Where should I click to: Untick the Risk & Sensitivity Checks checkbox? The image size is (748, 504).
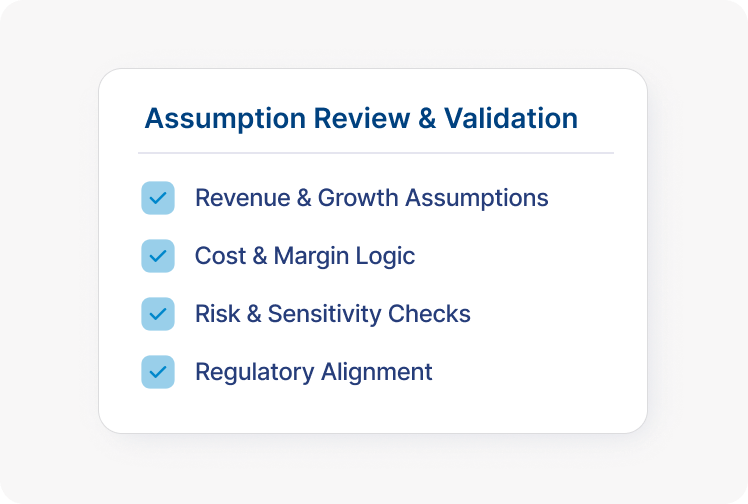click(x=158, y=314)
